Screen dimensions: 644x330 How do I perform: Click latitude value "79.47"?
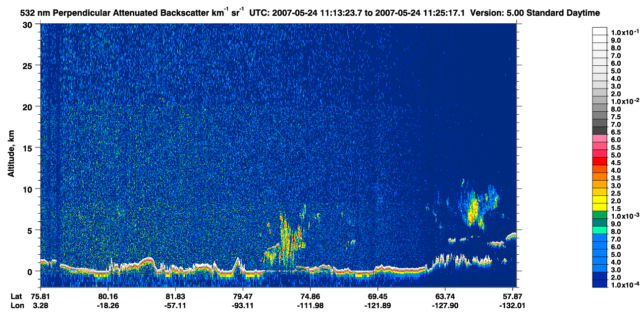(x=243, y=296)
